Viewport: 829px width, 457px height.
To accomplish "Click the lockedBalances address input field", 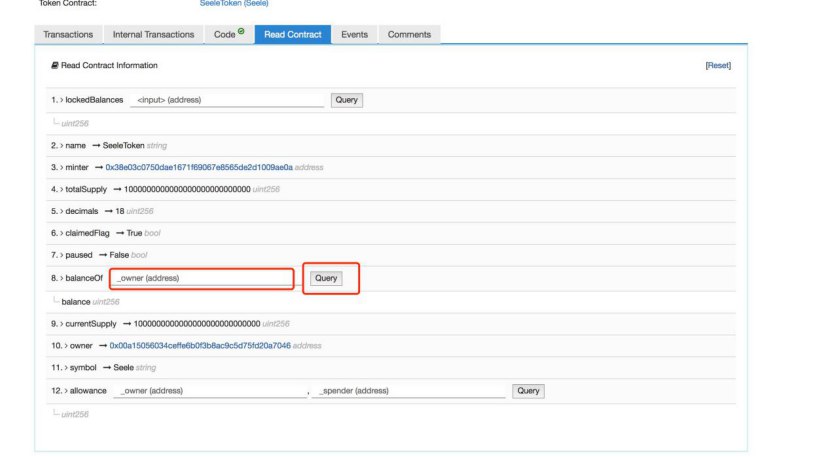I will (227, 100).
